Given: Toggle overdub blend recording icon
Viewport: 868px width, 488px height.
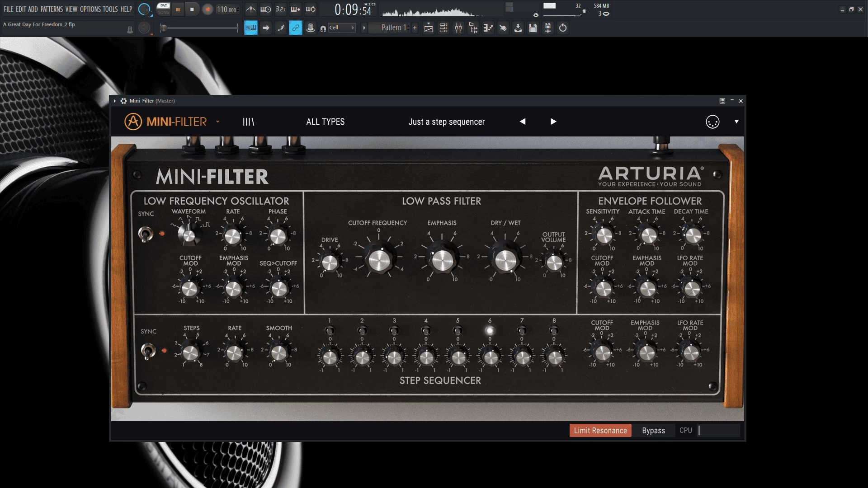Looking at the screenshot, I should [x=296, y=9].
